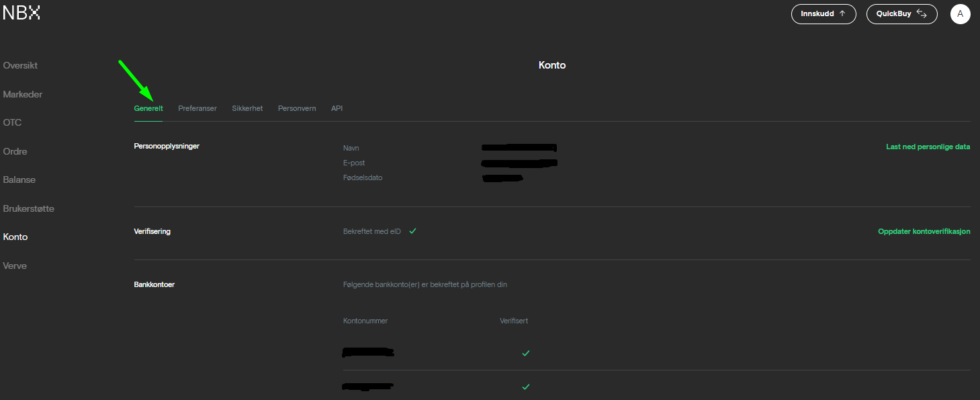Viewport: 980px width, 400px height.
Task: Open Markeder in the sidebar
Action: [23, 95]
